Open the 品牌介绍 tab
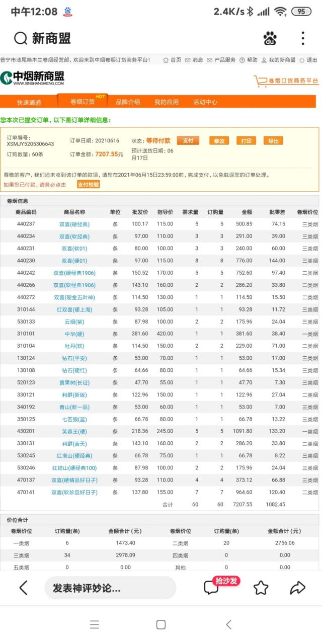Viewport: 322px width, 644px height. [128, 102]
